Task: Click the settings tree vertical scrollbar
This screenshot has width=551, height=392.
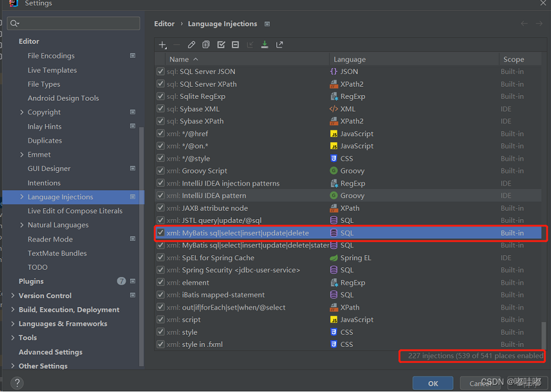Action: click(142, 246)
